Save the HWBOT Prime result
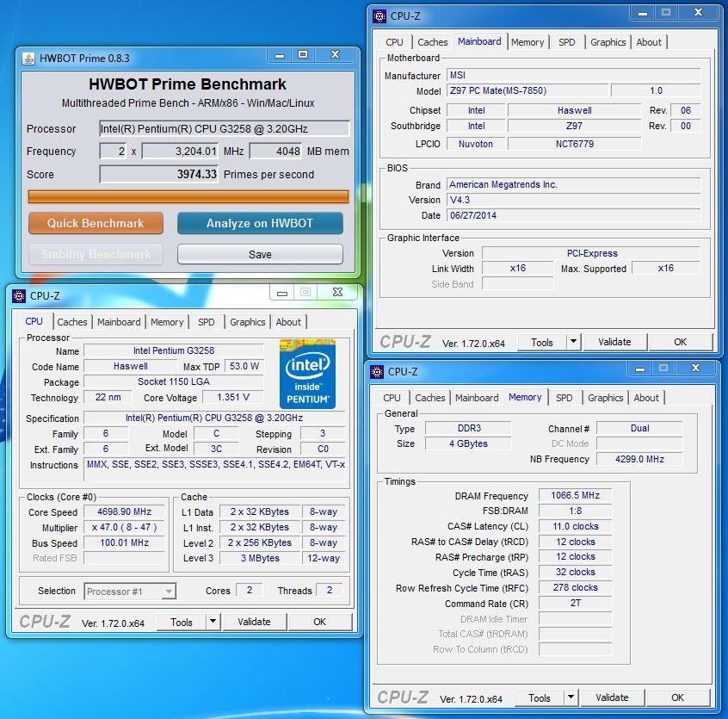This screenshot has height=719, width=728. pos(260,254)
